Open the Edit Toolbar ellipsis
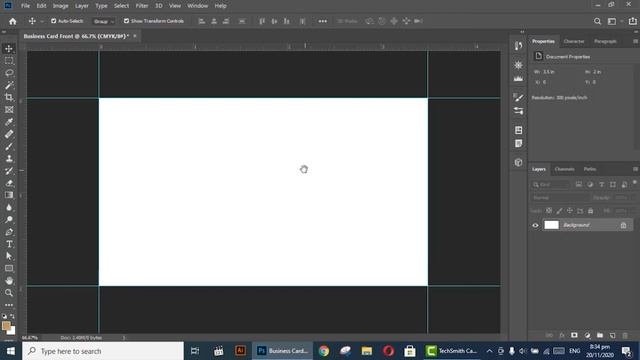The height and width of the screenshot is (360, 640). click(x=9, y=305)
